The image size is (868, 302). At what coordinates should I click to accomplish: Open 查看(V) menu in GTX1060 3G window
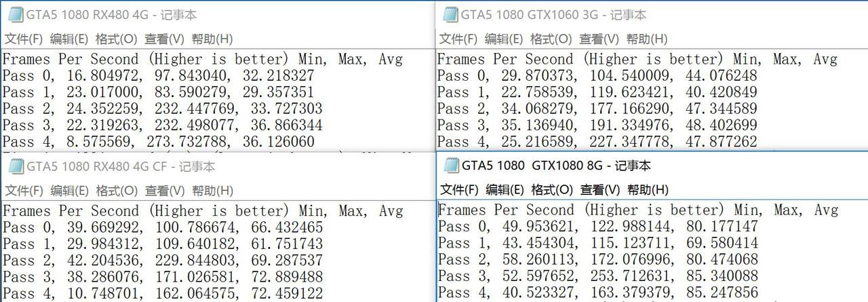click(x=599, y=39)
